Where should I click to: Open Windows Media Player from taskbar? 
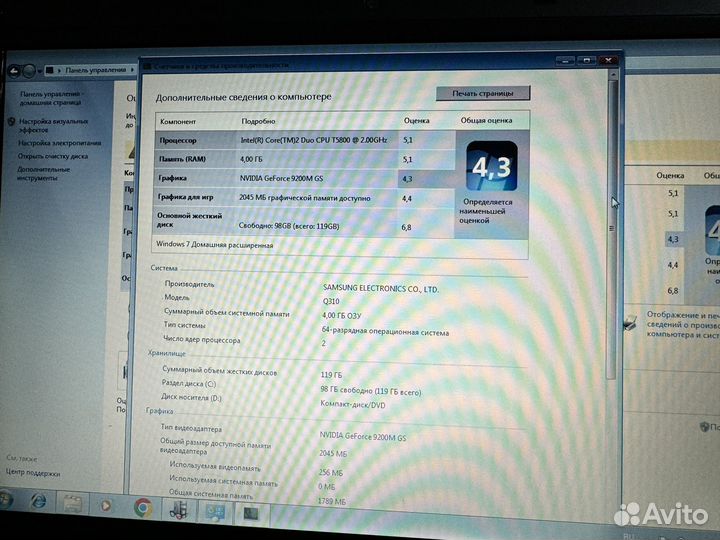coord(106,506)
